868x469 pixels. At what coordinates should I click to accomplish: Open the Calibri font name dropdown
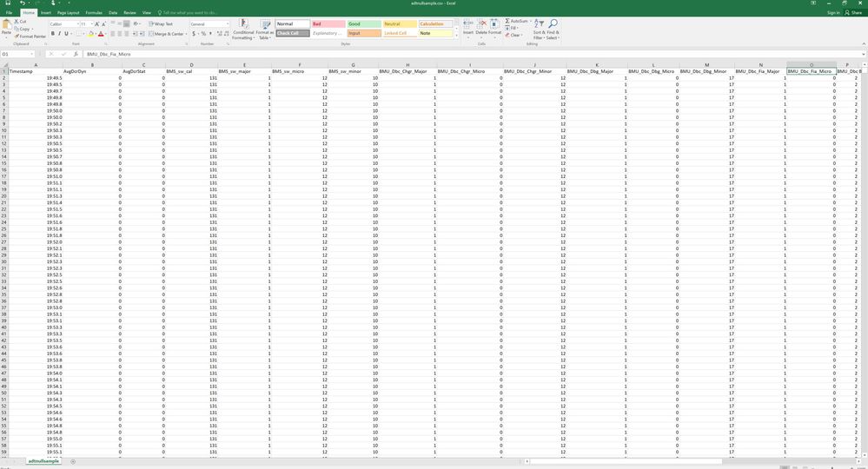[78, 24]
